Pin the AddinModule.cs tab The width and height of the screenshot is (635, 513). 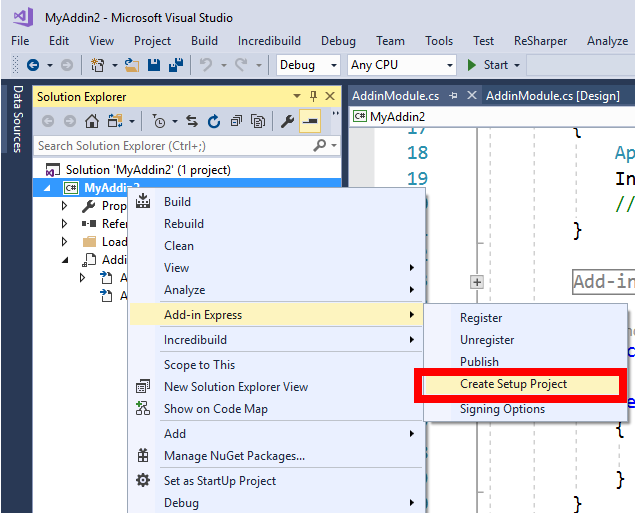[x=453, y=96]
